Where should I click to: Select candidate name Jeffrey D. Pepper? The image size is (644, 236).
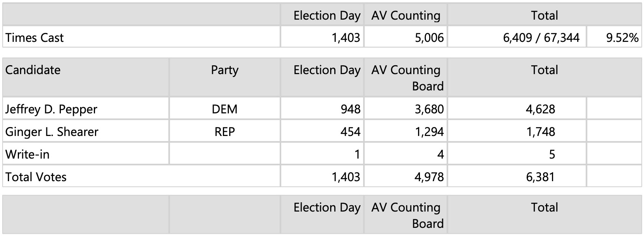pos(51,109)
